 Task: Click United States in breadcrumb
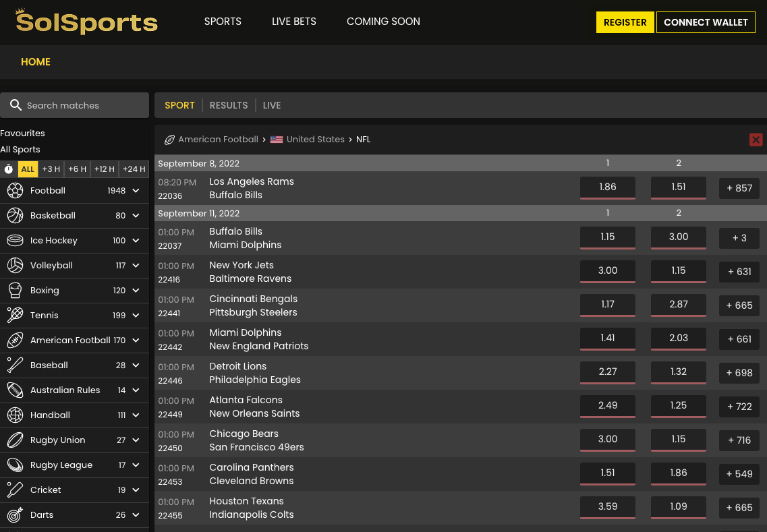click(316, 140)
